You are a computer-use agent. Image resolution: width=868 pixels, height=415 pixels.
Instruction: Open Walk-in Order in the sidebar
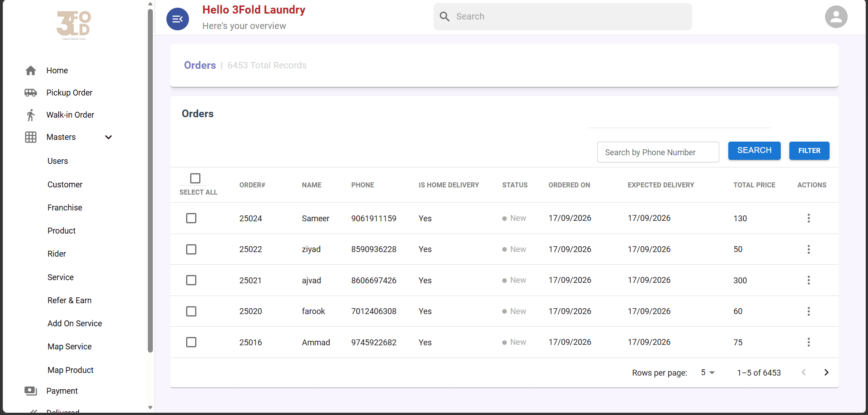tap(70, 115)
